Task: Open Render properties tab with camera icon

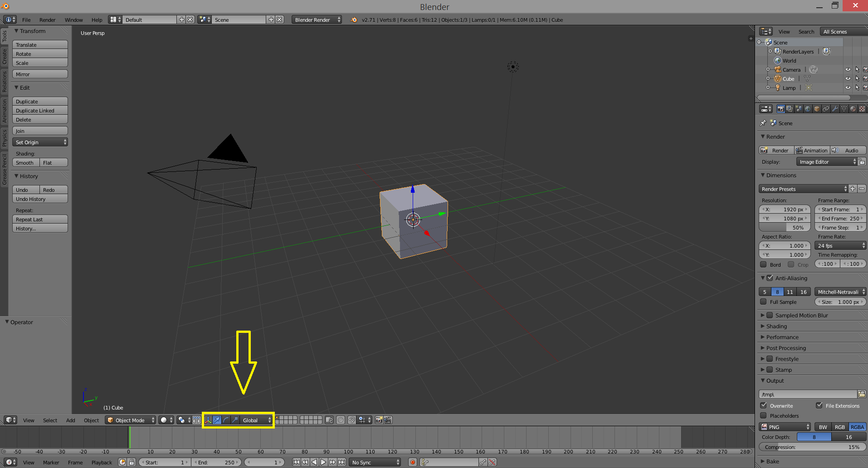Action: [780, 109]
